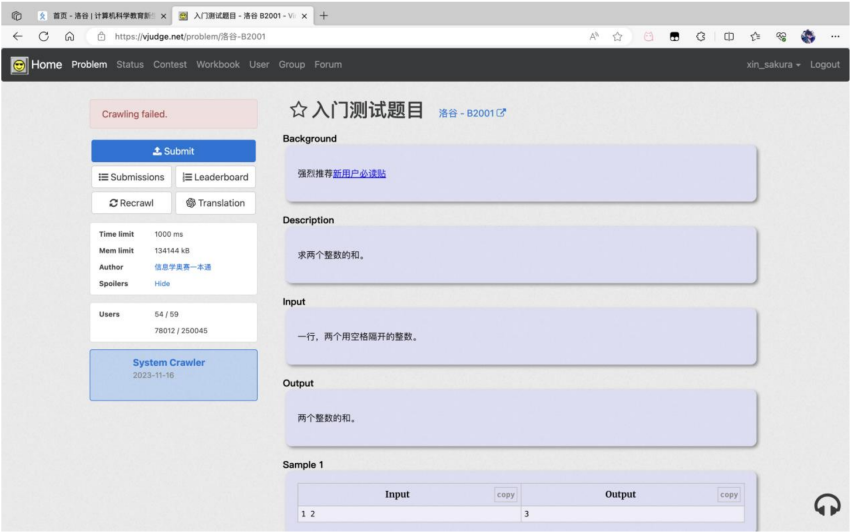Click the vjudge smiley logo
Screen dimensions: 850x532
pos(20,66)
